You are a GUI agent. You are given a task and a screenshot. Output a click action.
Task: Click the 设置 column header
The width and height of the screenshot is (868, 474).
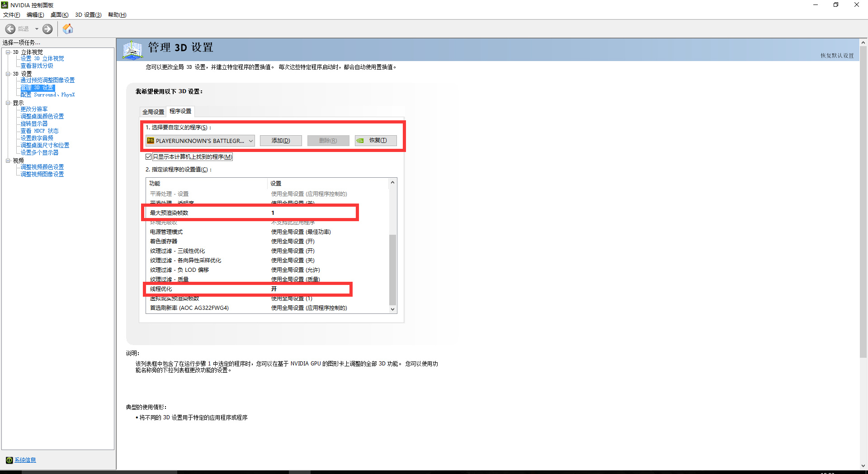point(328,183)
